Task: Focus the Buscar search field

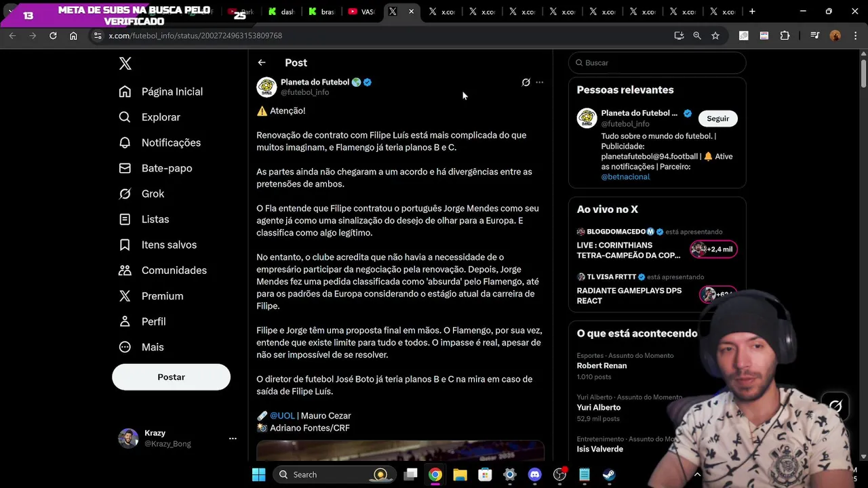Action: pos(657,62)
